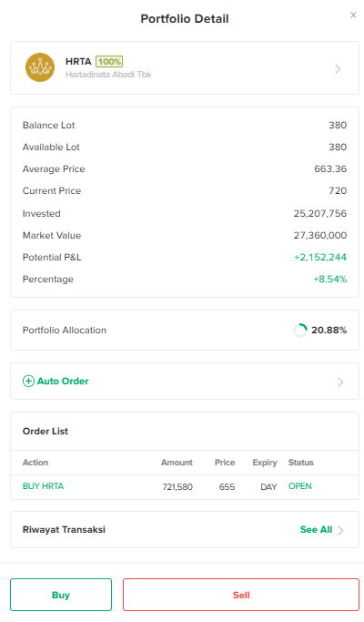Click the Auto Order plus icon

28,382
